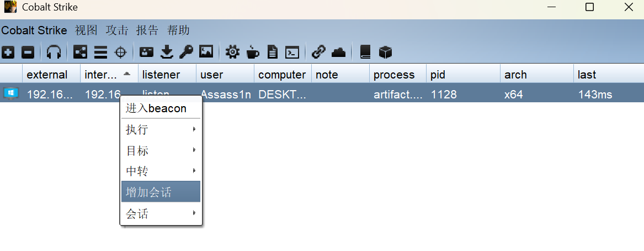Click the Windows monitor icon of the session
The width and height of the screenshot is (644, 251).
[x=11, y=93]
